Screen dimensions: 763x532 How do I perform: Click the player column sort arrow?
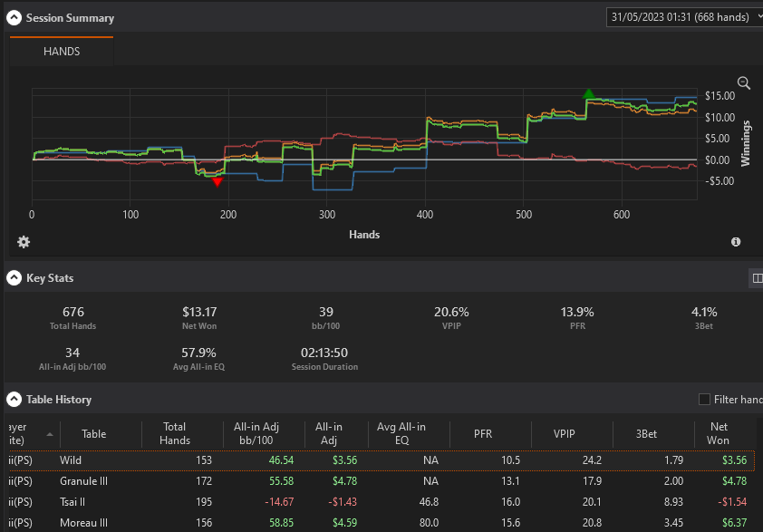pyautogui.click(x=50, y=434)
